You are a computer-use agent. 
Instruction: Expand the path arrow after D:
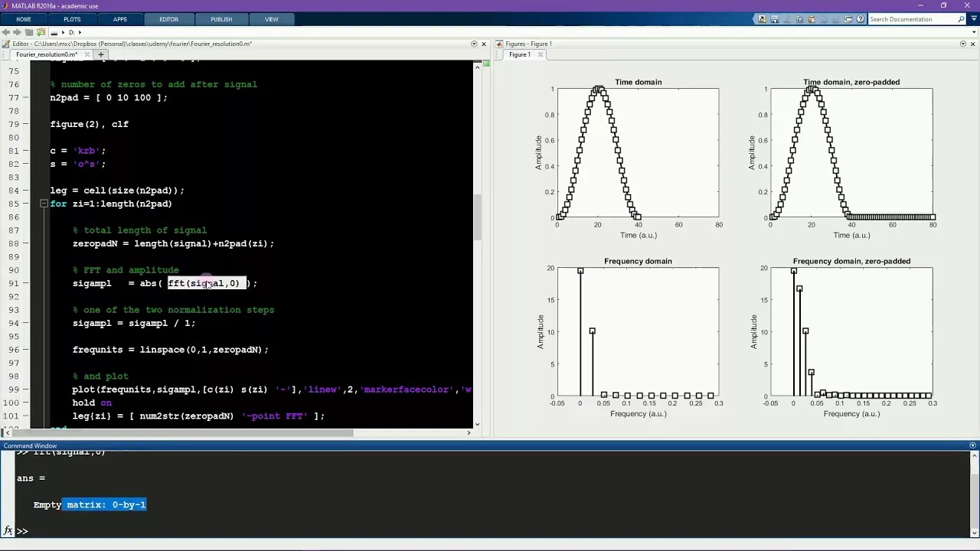(80, 32)
